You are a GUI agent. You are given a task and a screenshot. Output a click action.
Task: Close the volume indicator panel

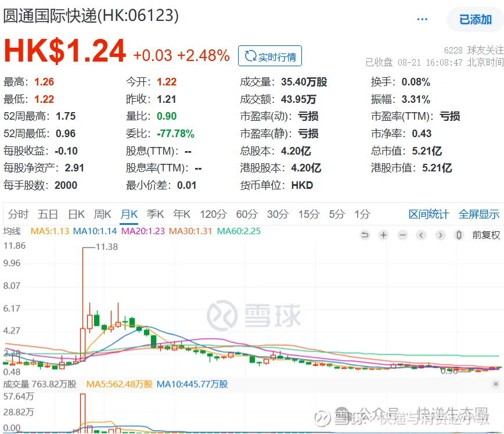tap(496, 384)
